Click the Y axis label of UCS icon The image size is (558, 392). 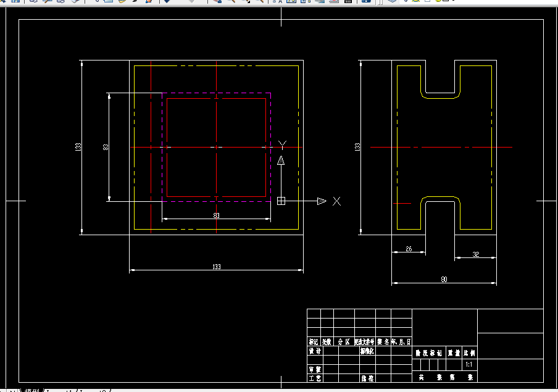[282, 145]
